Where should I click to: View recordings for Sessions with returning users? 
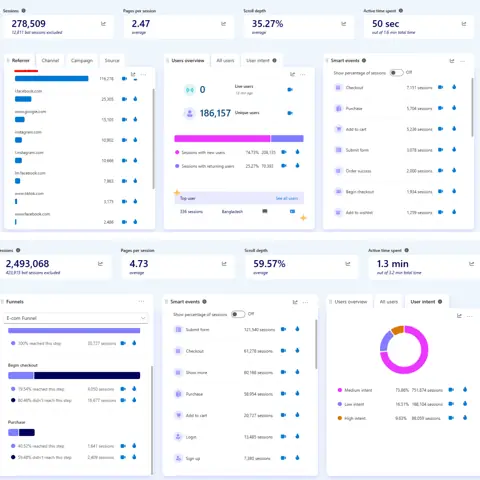[x=284, y=166]
